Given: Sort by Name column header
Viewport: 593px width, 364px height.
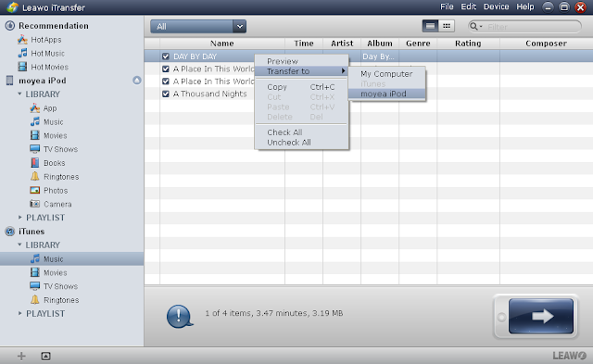Looking at the screenshot, I should (x=222, y=44).
